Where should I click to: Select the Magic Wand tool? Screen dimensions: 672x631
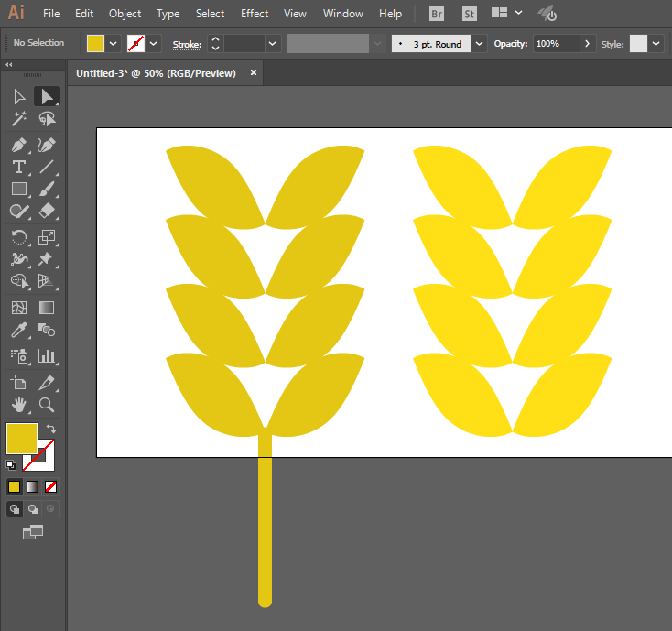(19, 119)
